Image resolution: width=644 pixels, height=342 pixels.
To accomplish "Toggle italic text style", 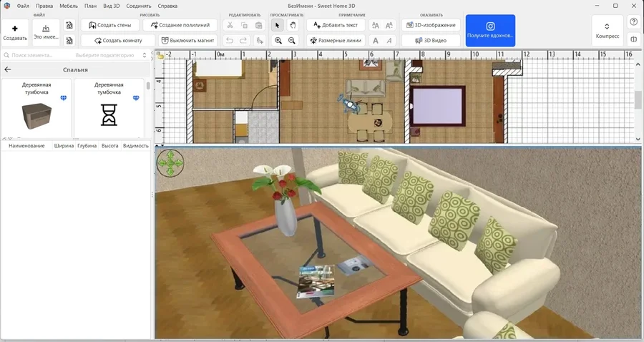I will click(x=389, y=41).
